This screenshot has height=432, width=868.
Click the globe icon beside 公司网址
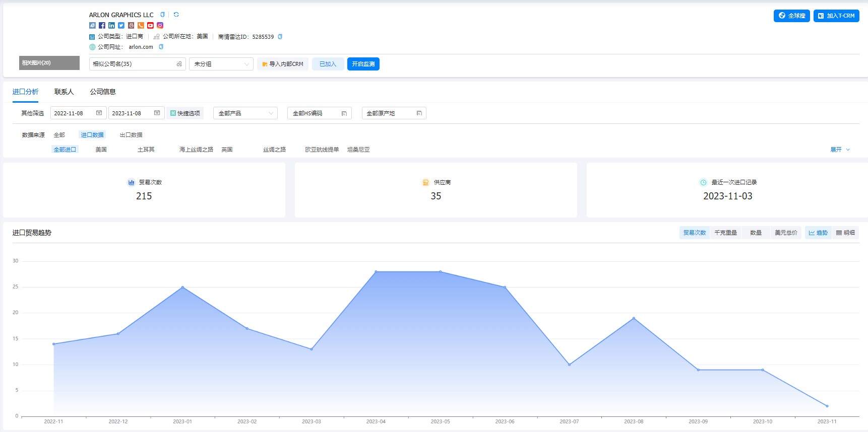(x=92, y=47)
